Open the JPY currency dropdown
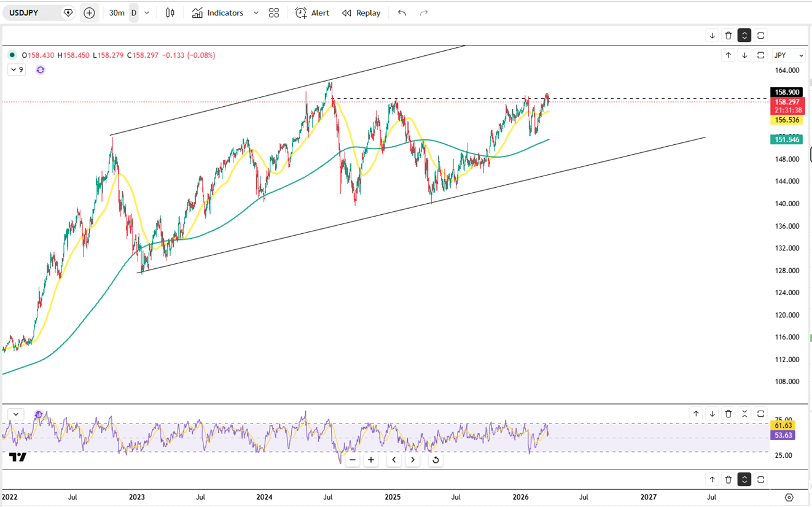The width and height of the screenshot is (812, 507). [789, 55]
